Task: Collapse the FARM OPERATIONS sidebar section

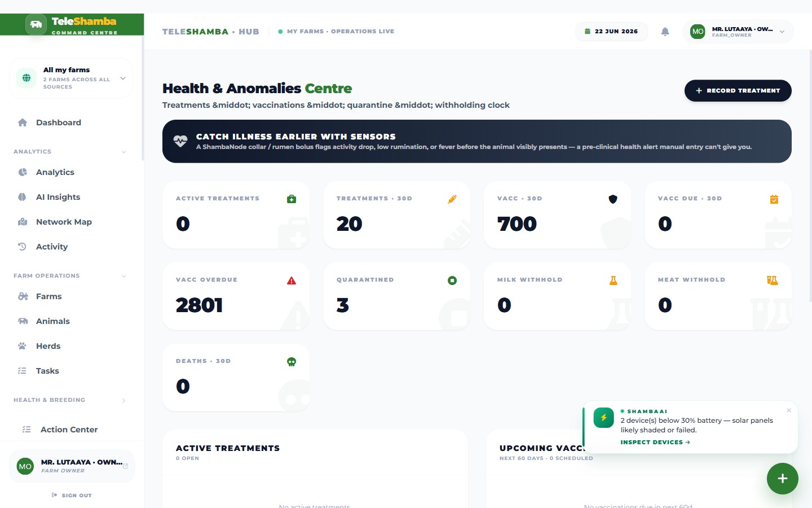Action: (x=124, y=276)
